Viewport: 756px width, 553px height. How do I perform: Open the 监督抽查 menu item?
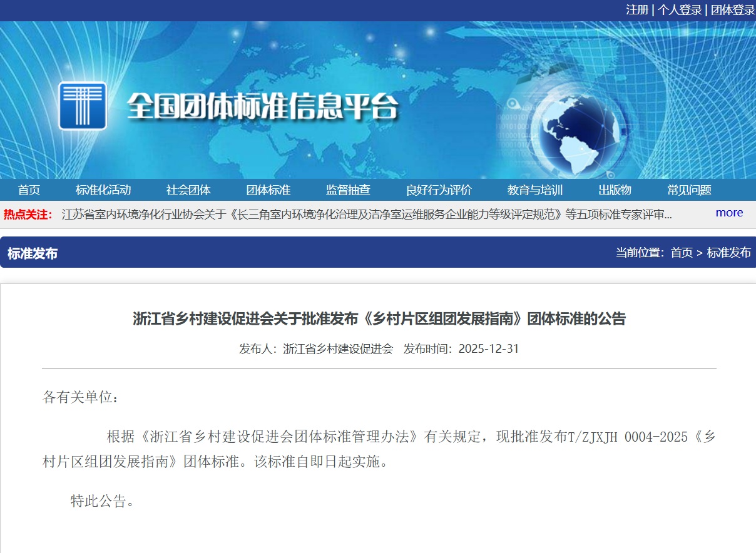click(348, 190)
